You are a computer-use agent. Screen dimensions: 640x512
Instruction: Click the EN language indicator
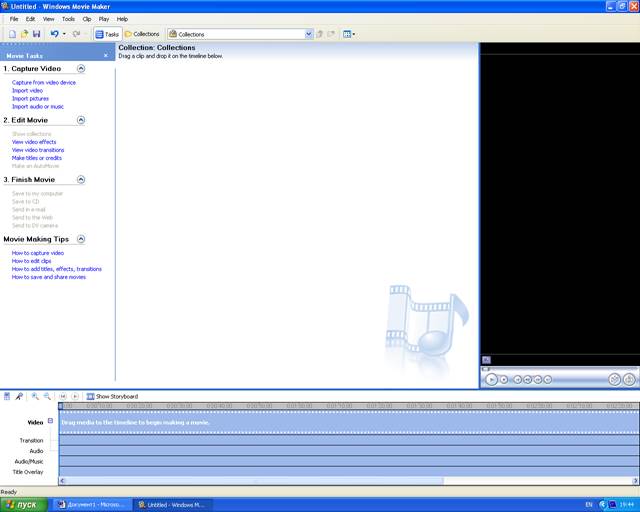pos(589,505)
